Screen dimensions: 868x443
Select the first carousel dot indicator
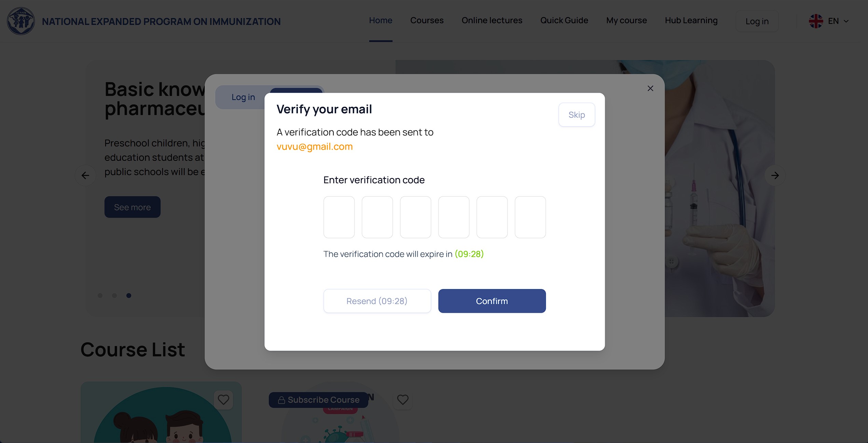tap(100, 296)
